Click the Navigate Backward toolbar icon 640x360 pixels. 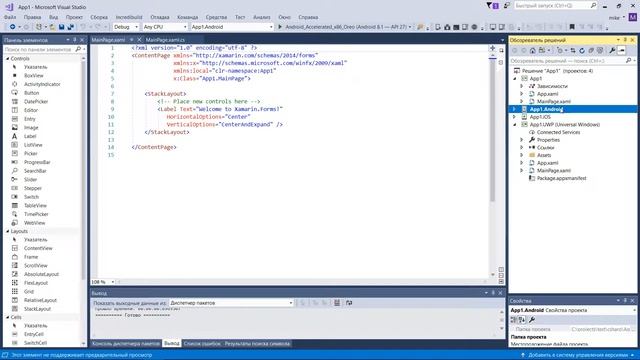tap(13, 27)
